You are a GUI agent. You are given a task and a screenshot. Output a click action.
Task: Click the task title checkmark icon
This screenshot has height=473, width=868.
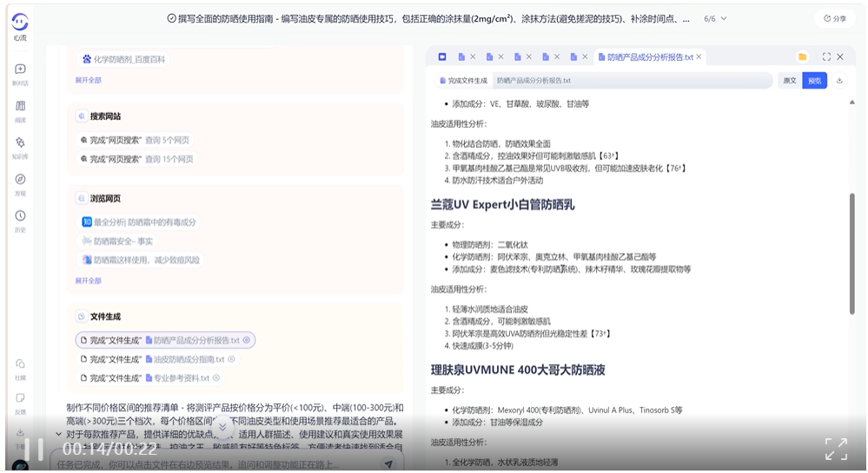[172, 19]
